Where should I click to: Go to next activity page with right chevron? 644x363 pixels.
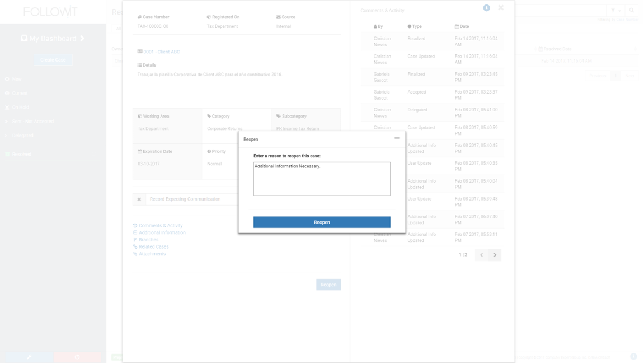[495, 255]
